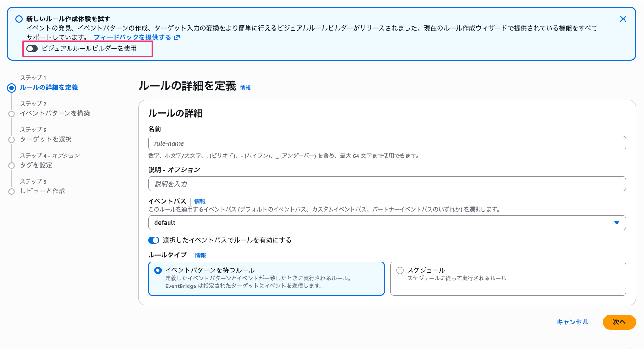Click the キャンセル link
This screenshot has height=349, width=644.
click(x=572, y=322)
